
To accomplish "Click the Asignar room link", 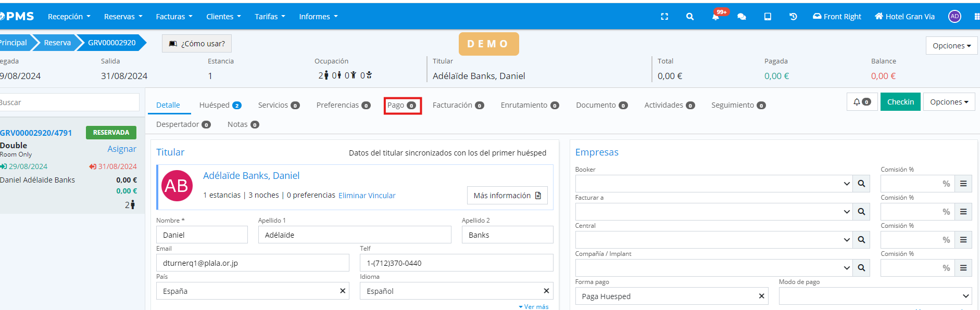I will coord(122,149).
